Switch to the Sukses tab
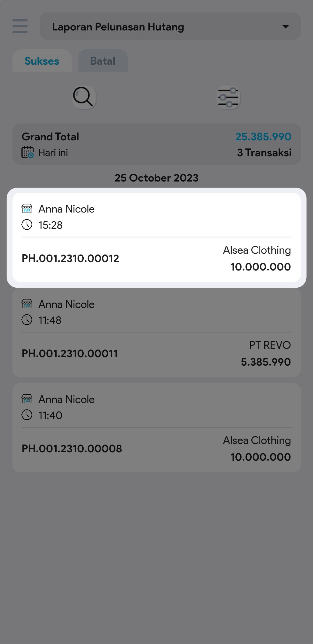This screenshot has width=313, height=644. click(x=42, y=61)
